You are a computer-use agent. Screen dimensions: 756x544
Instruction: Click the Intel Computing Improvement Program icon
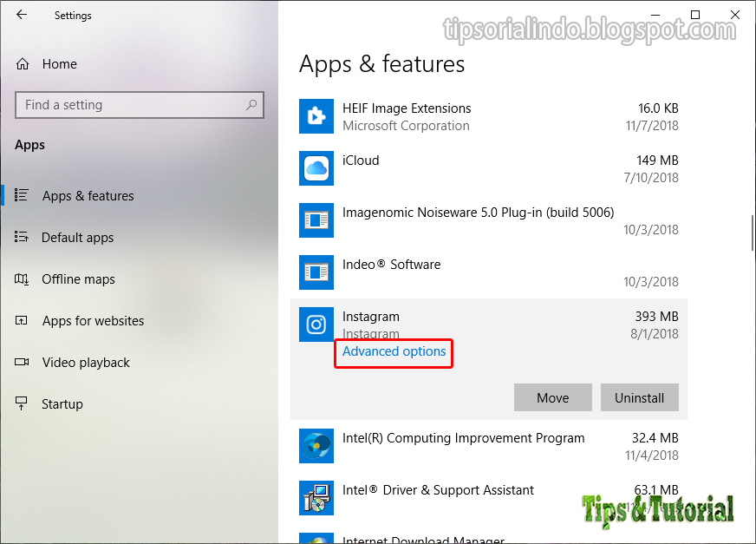click(x=316, y=446)
